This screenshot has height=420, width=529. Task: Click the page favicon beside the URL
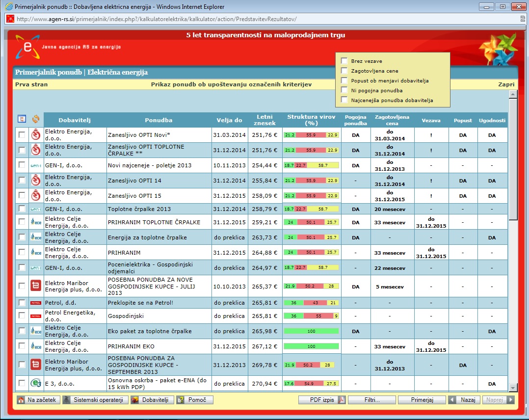10,19
